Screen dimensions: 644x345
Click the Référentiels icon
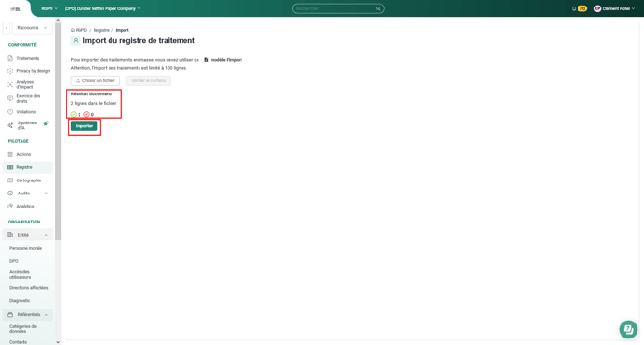click(10, 315)
